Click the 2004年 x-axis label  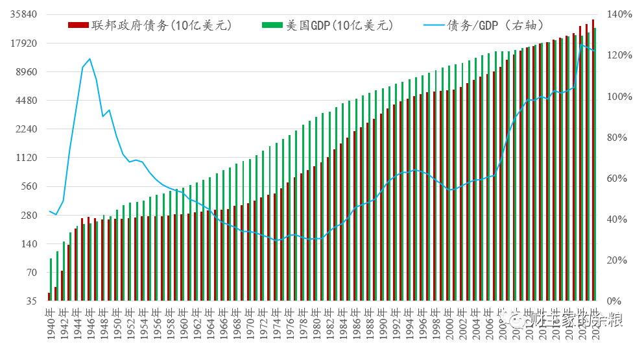point(477,323)
